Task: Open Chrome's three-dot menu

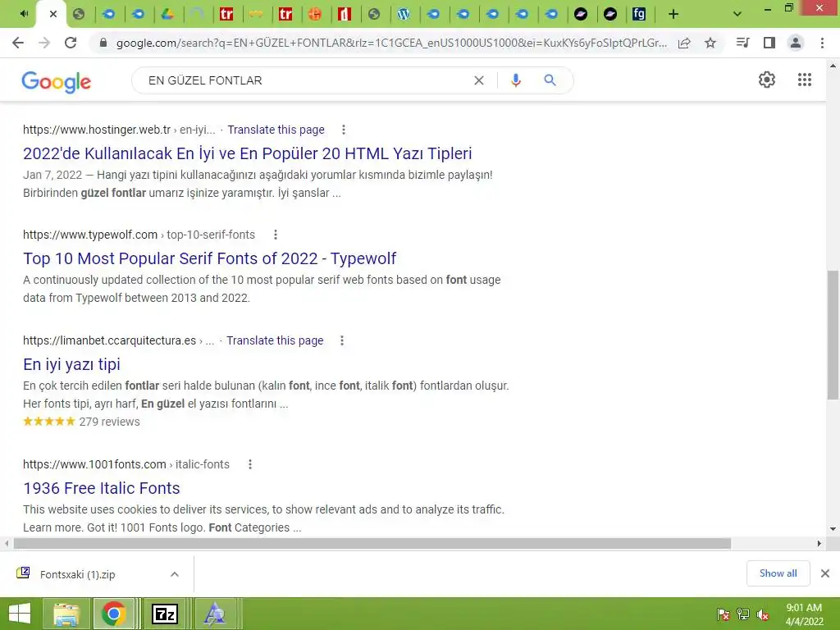Action: pos(822,43)
